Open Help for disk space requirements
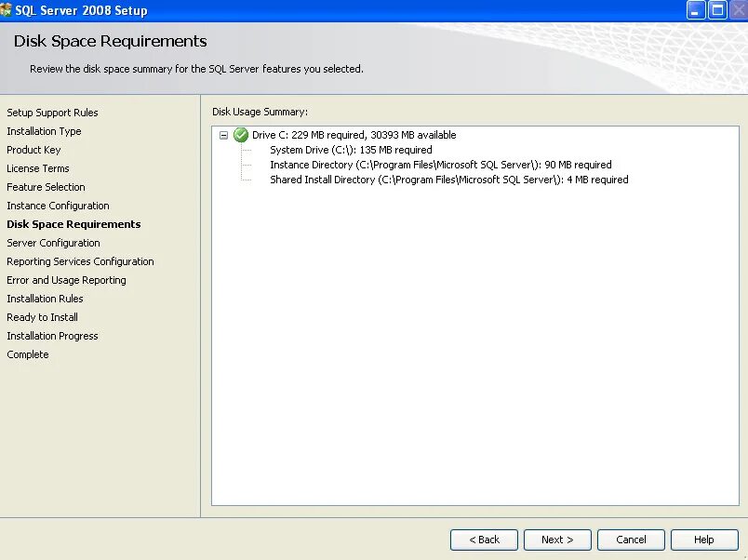748x560 pixels. [x=704, y=539]
